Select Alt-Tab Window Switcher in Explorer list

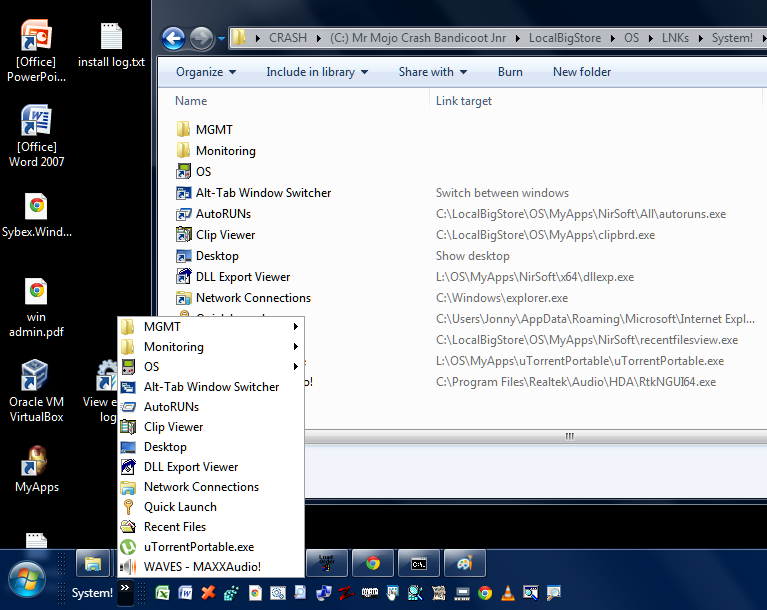[x=253, y=193]
